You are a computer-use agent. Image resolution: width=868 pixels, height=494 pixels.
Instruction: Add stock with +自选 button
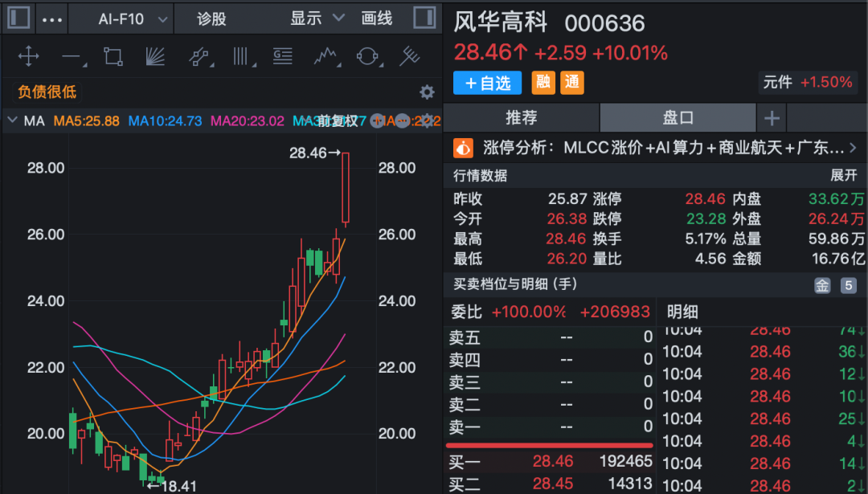coord(487,83)
